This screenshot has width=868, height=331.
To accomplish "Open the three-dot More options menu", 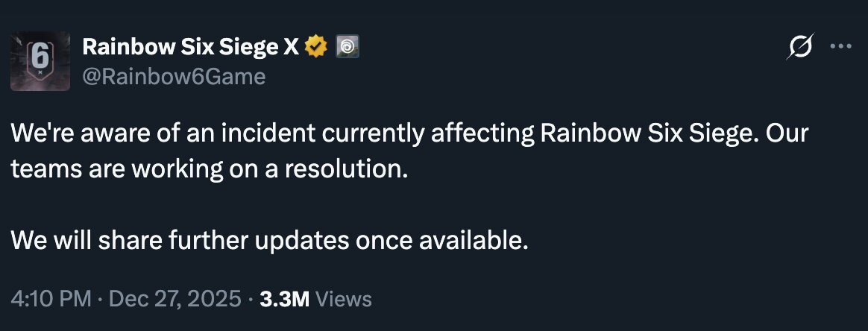I will [x=840, y=48].
